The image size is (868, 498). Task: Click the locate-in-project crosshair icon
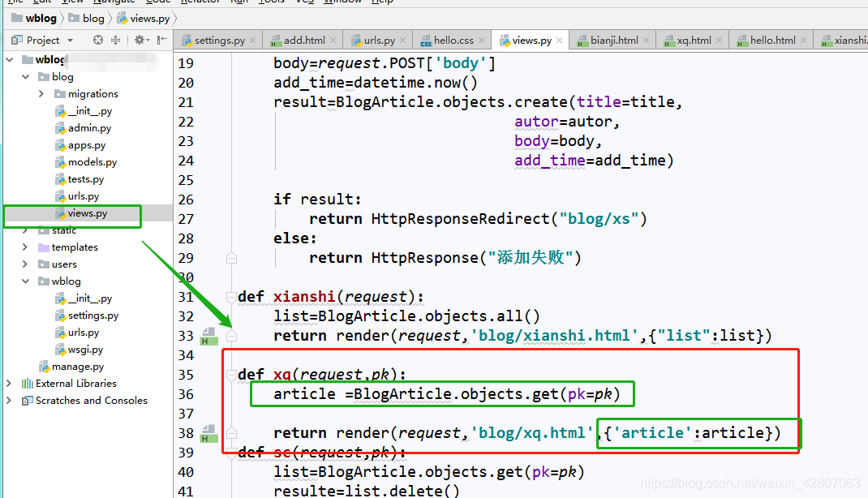98,40
